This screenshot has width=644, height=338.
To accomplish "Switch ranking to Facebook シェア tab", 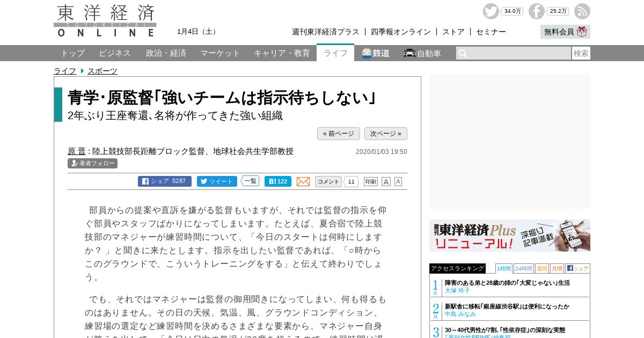I will pos(577,268).
